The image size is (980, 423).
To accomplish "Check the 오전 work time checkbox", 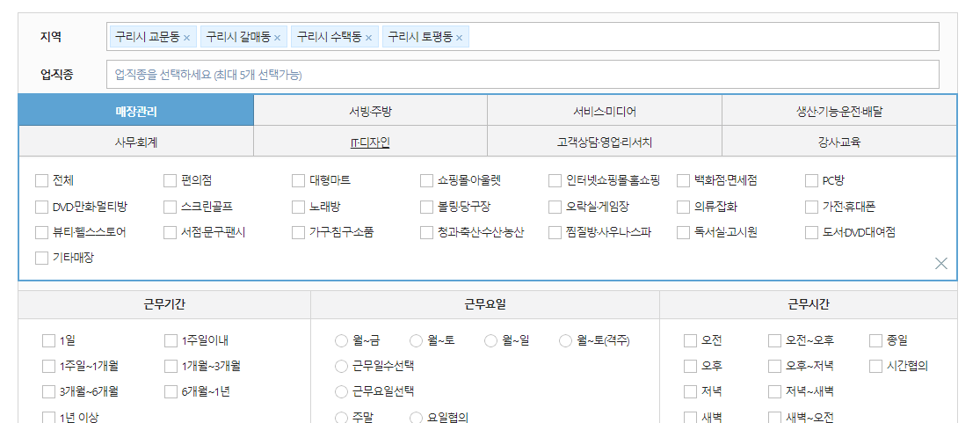I will click(690, 341).
